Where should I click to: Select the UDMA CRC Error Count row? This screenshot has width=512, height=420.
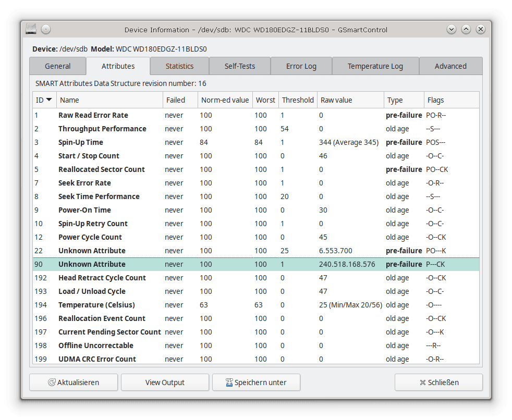256,359
